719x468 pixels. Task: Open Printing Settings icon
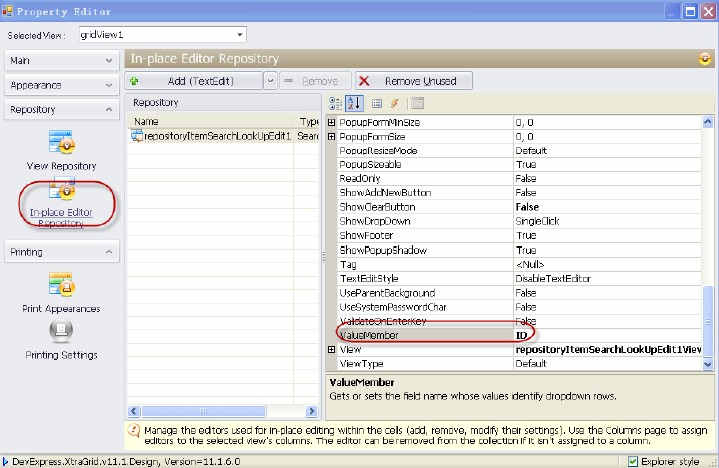(61, 330)
